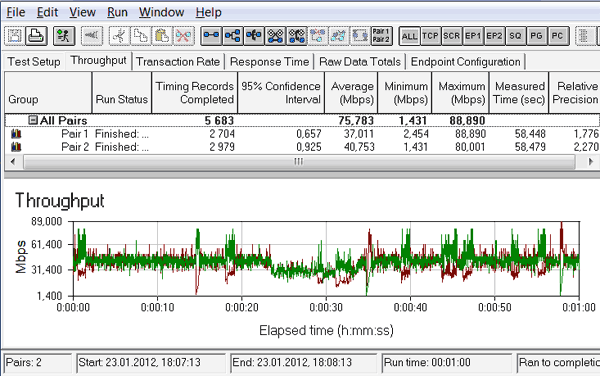Click the Print toolbar icon
This screenshot has height=376, width=600.
[x=36, y=36]
